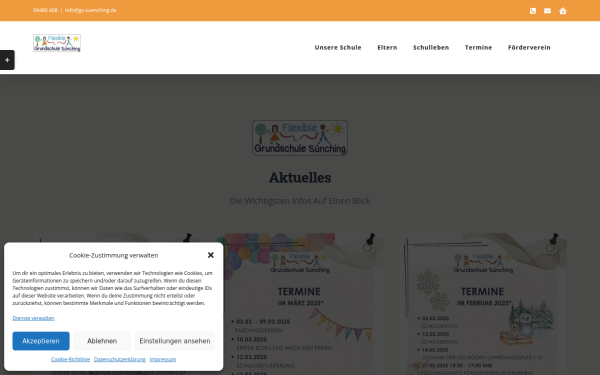Image resolution: width=600 pixels, height=375 pixels.
Task: Click the phone icon in top bar
Action: point(533,11)
